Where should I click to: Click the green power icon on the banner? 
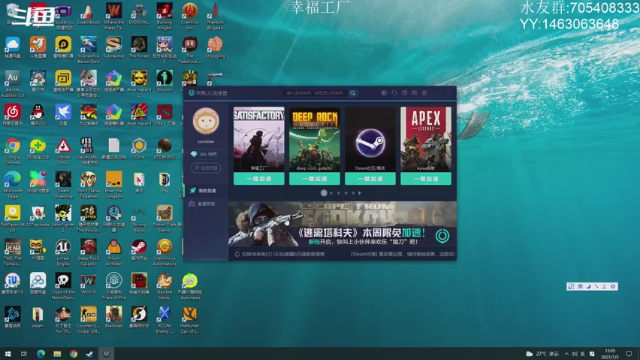click(442, 236)
